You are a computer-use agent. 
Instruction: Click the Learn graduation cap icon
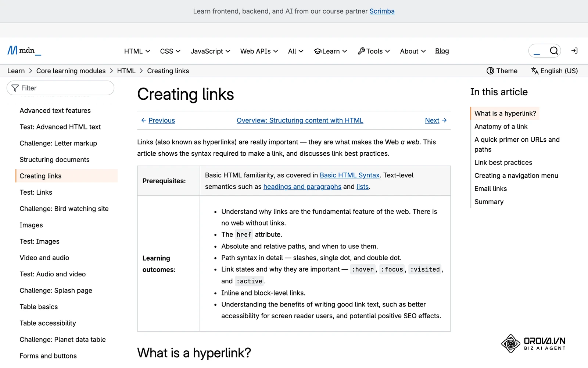click(x=318, y=51)
